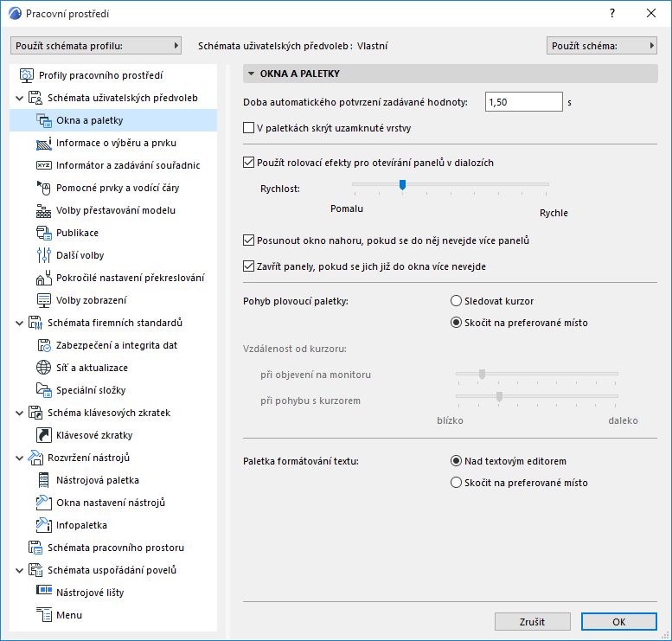672x641 pixels.
Task: Click the Zabezpečení a integrita dat icon
Action: click(x=44, y=345)
